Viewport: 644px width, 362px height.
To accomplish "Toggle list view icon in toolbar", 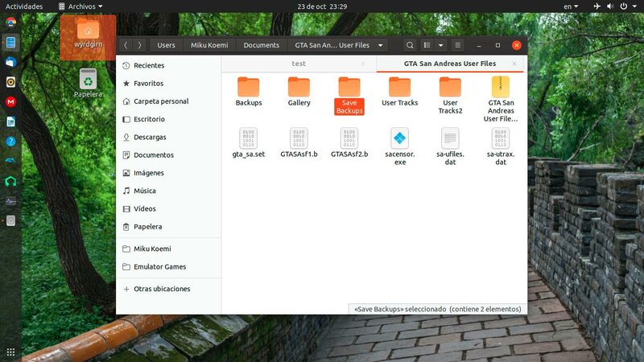I will 427,45.
